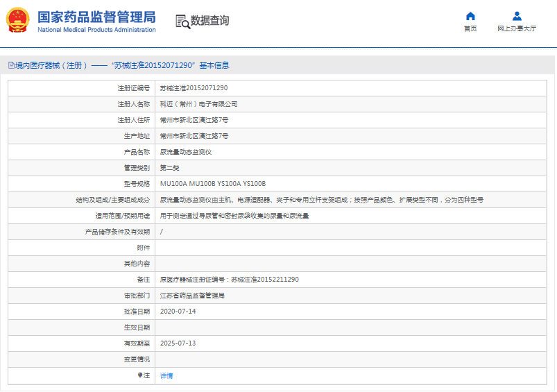Click the document icon before 境内医疗器械
The image size is (557, 392).
(11, 65)
